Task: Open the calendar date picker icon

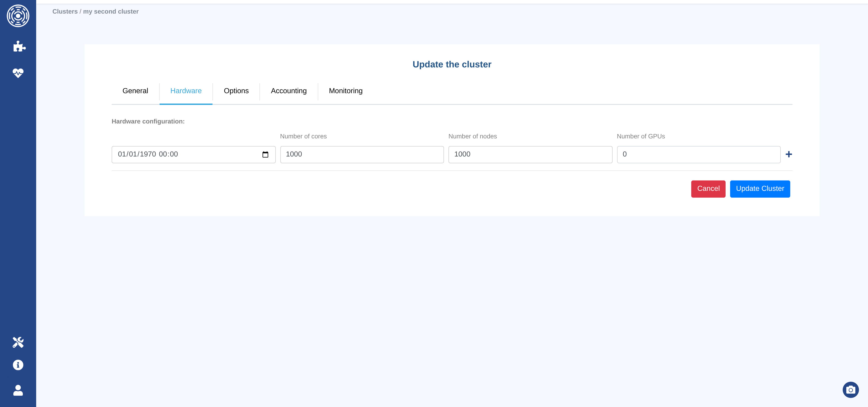Action: 265,154
